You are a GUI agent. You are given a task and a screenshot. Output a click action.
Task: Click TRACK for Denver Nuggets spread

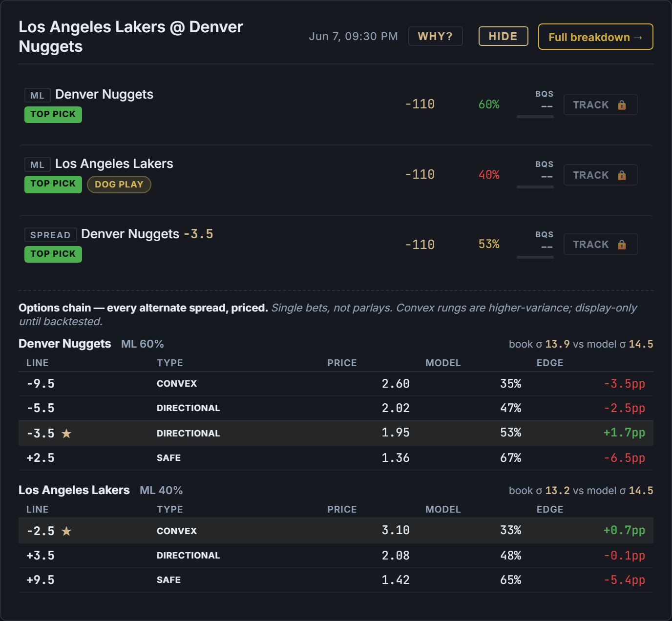pos(600,244)
